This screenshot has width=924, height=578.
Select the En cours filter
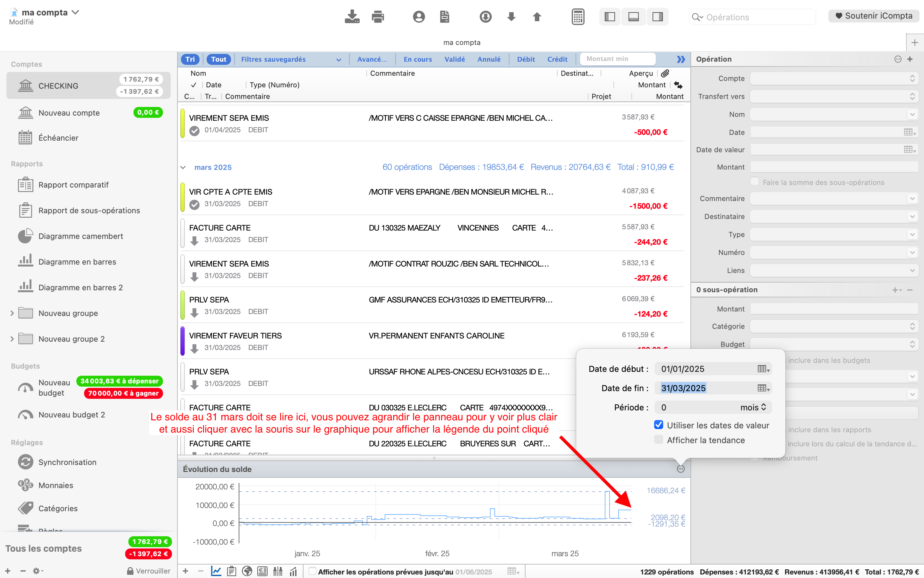coord(418,59)
